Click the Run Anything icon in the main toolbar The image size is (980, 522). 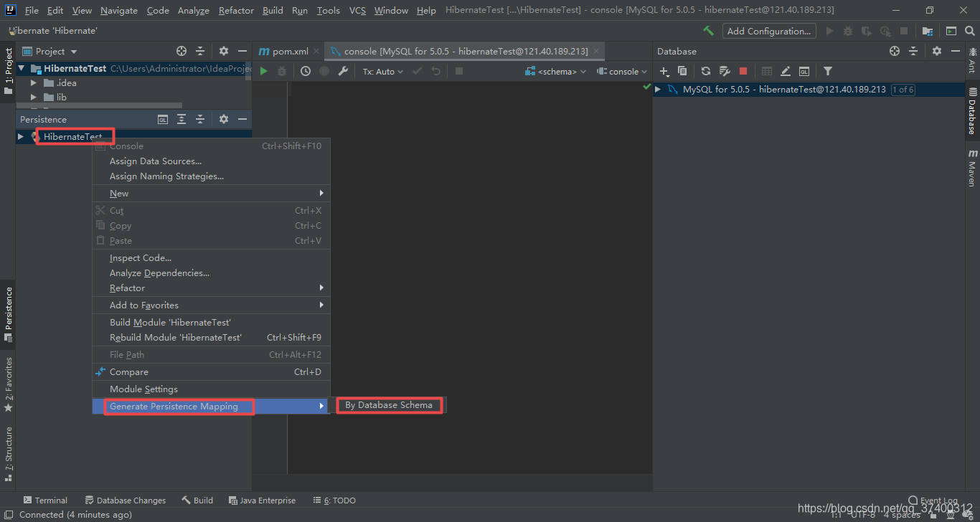click(x=951, y=31)
